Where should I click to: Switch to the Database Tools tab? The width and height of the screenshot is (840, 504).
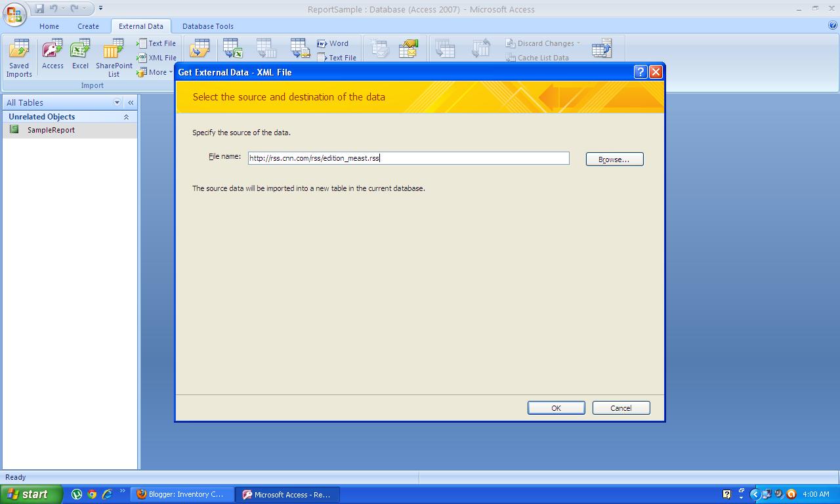207,26
